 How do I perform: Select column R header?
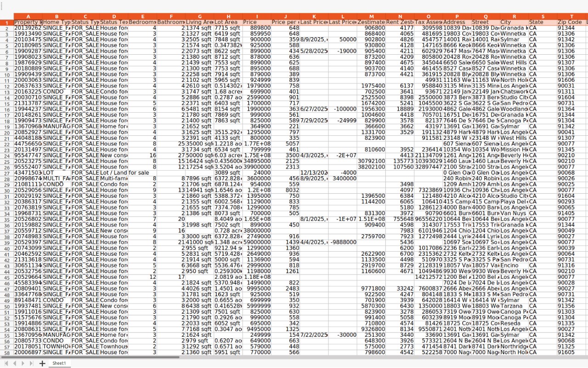tap(514, 17)
